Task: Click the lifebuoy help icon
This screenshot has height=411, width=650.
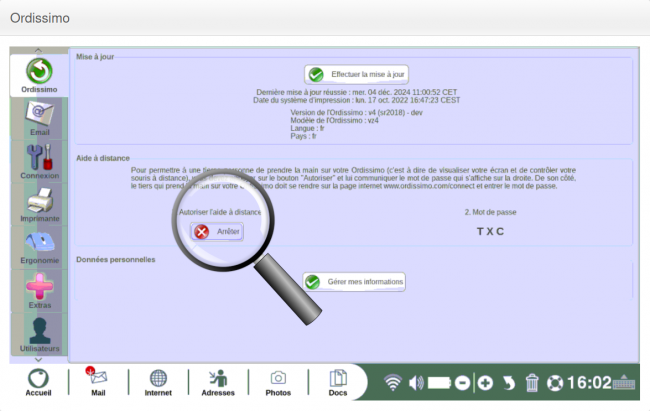Action: (x=555, y=383)
